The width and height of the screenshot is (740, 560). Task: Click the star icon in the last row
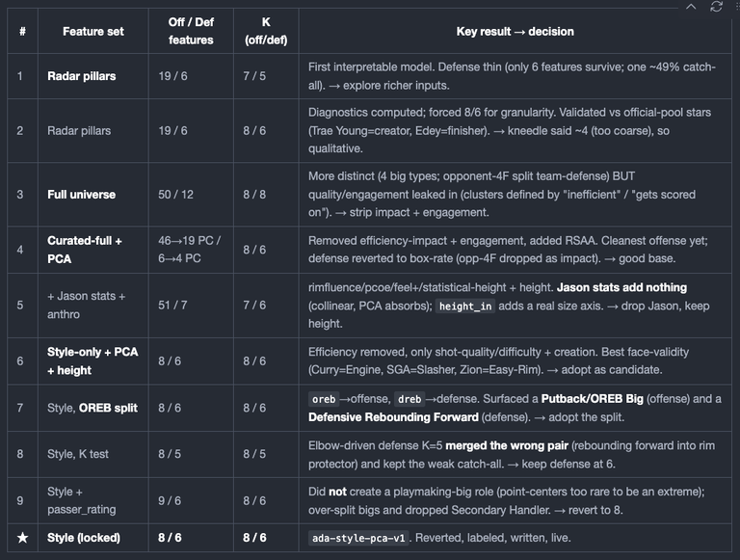tap(23, 538)
